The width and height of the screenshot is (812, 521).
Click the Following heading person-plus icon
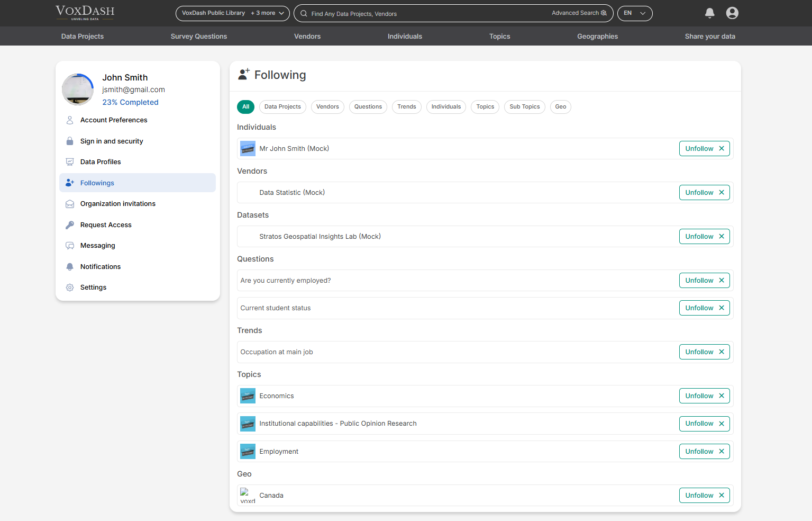pos(243,75)
